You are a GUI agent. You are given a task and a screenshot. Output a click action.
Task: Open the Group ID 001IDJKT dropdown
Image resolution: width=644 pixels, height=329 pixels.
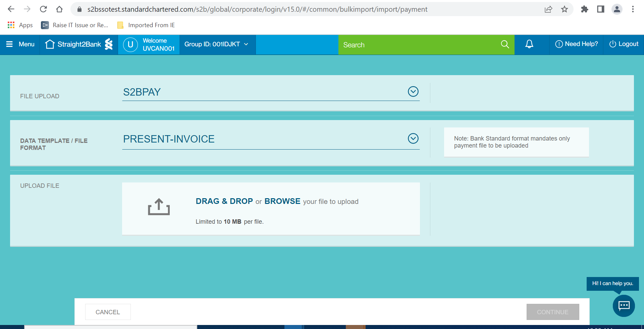[x=216, y=44]
